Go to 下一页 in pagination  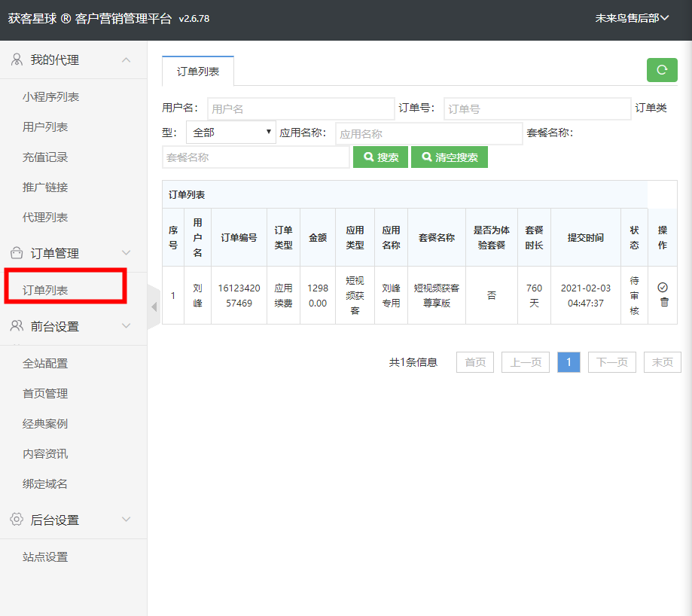tap(611, 362)
